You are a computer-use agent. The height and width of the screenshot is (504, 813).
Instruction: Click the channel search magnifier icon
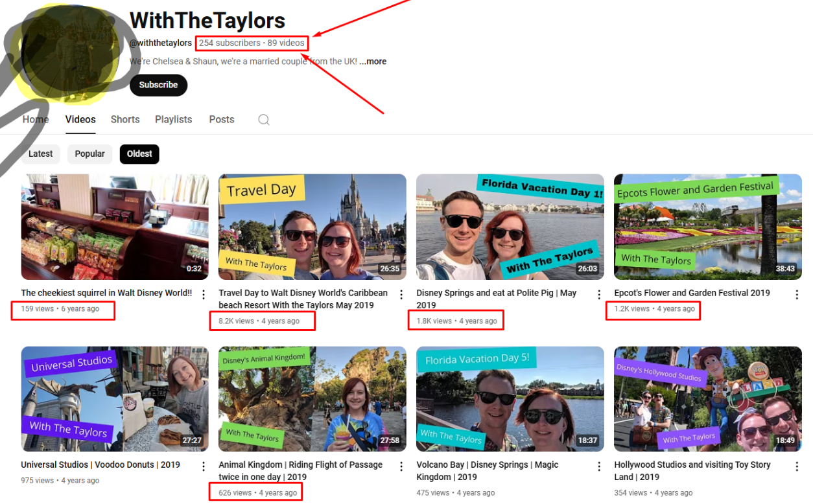[x=264, y=120]
